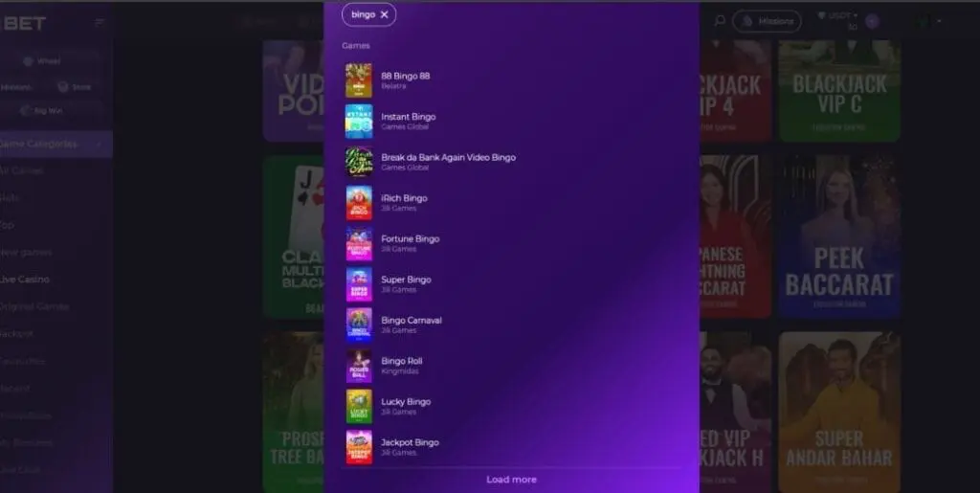Viewport: 980px width, 493px height.
Task: Collapse the Game Categories section
Action: [98, 144]
